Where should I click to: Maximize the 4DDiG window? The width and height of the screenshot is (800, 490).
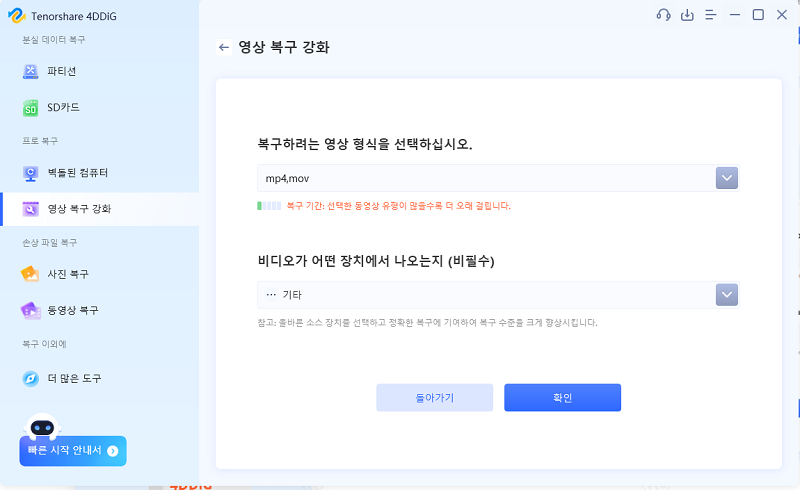pos(758,15)
